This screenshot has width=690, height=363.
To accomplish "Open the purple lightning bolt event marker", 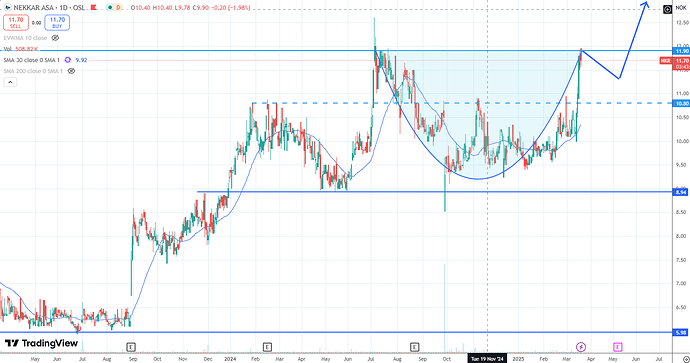I will click(x=581, y=347).
